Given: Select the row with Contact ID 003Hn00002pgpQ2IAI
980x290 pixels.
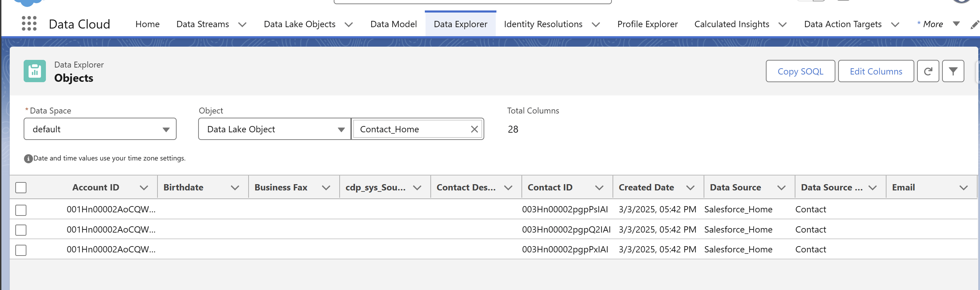Looking at the screenshot, I should tap(21, 230).
